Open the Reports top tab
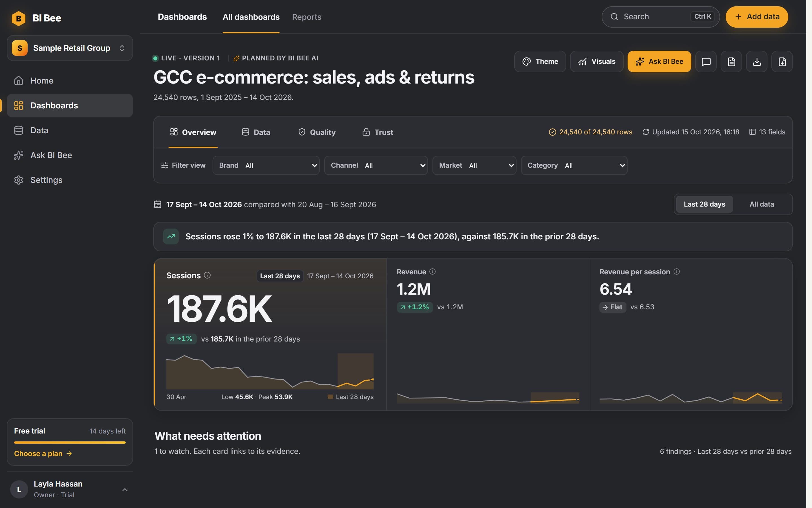The width and height of the screenshot is (812, 508). coord(306,17)
